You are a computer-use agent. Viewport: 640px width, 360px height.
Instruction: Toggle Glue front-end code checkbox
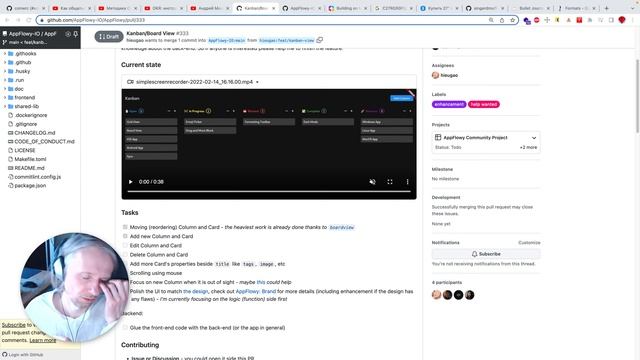[125, 327]
